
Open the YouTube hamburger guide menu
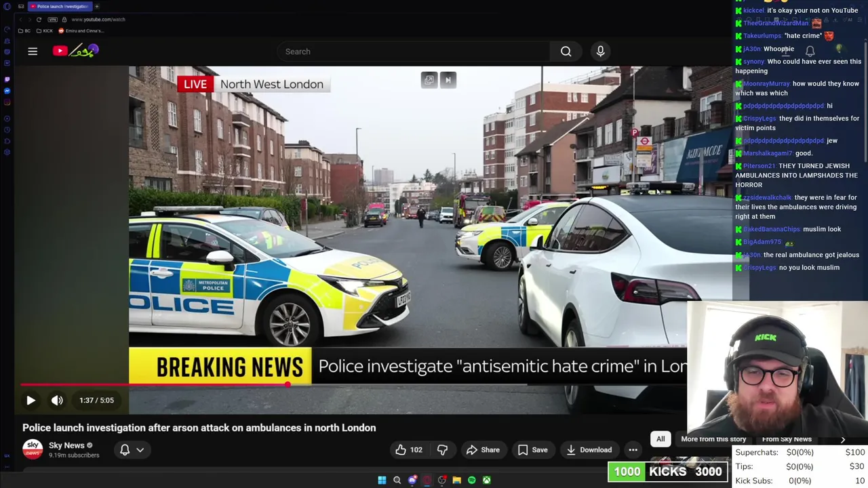click(33, 52)
